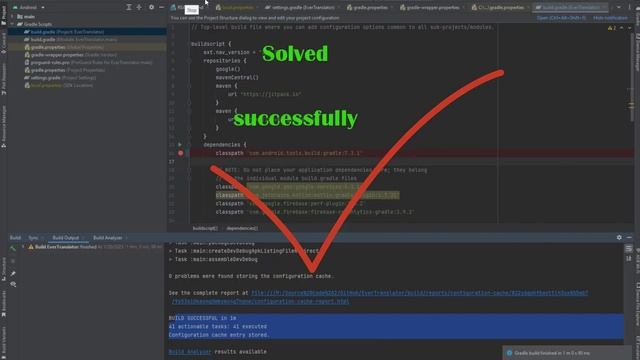Open Build panel gear settings
Viewport: 640px width, 360px height.
pos(619,237)
